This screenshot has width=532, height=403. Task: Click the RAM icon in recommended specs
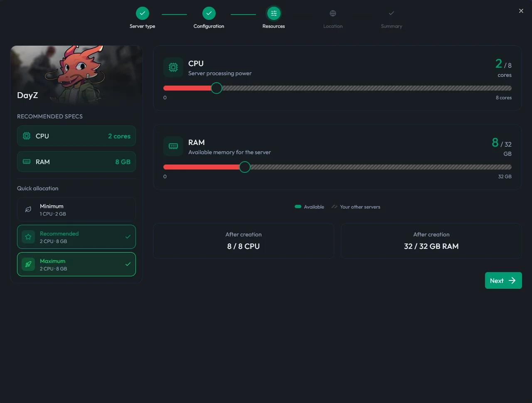tap(27, 162)
